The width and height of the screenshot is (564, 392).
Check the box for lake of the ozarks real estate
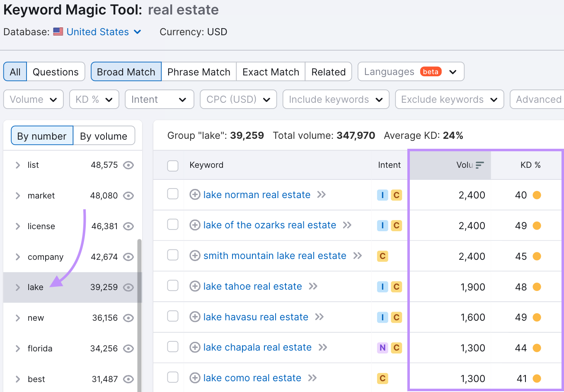coord(173,225)
